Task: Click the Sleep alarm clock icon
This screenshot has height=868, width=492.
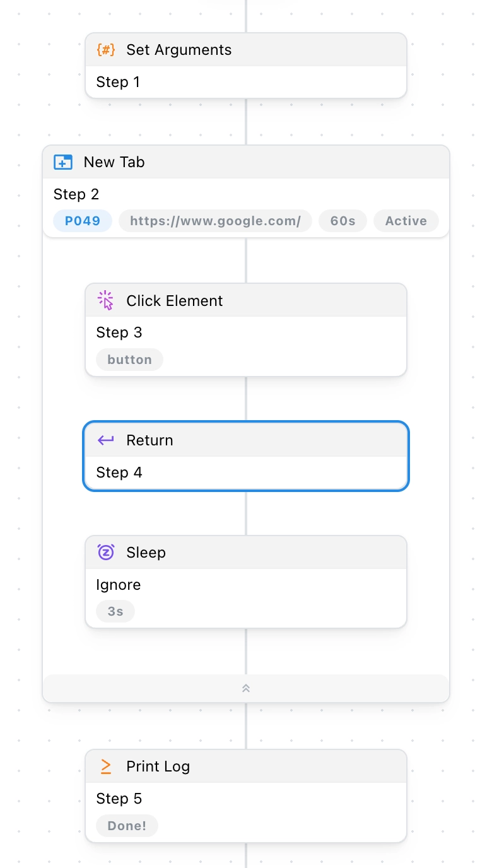Action: [x=106, y=553]
